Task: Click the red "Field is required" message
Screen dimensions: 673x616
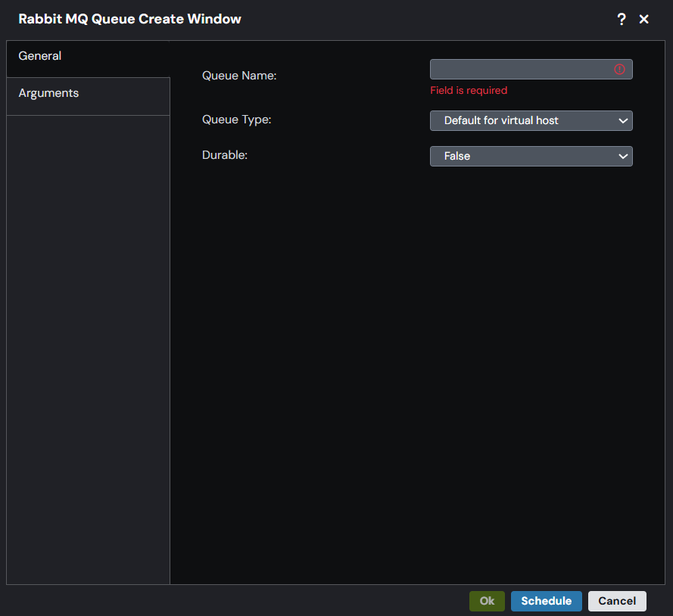Action: (469, 90)
